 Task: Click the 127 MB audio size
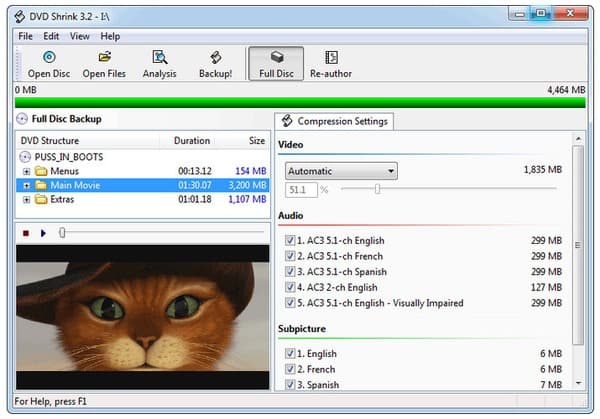coord(546,287)
